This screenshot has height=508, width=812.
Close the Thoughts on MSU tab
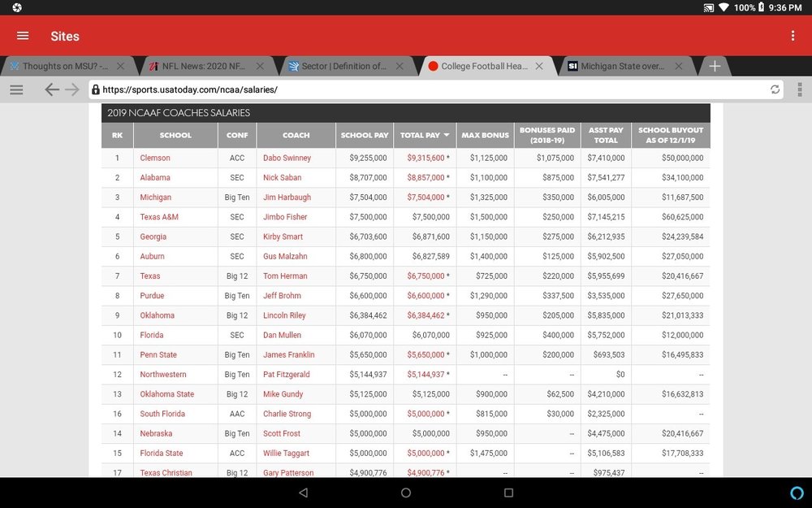[x=120, y=66]
